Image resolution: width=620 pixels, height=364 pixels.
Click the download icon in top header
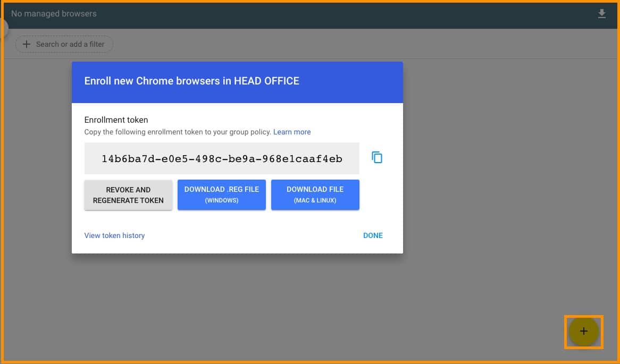[x=602, y=14]
